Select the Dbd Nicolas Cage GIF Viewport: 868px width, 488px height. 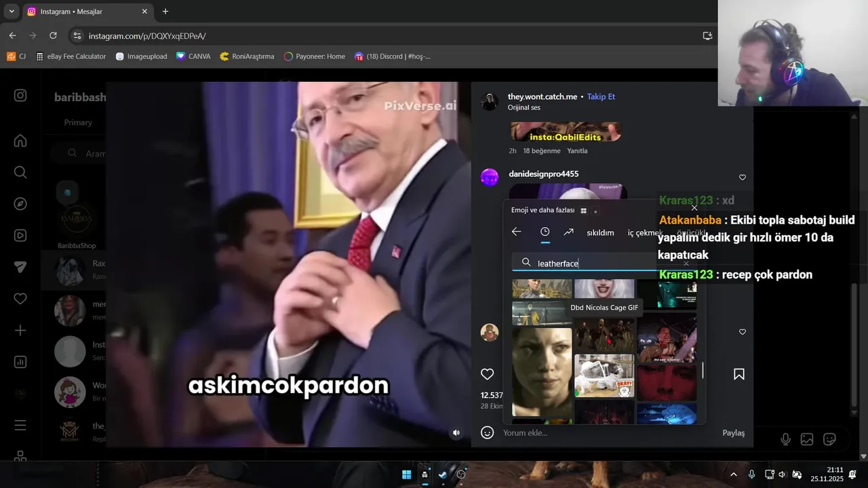tap(604, 335)
